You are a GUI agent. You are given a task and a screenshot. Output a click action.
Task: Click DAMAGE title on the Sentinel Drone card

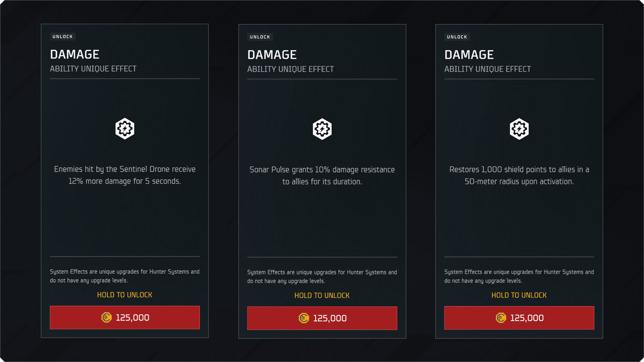pos(75,55)
